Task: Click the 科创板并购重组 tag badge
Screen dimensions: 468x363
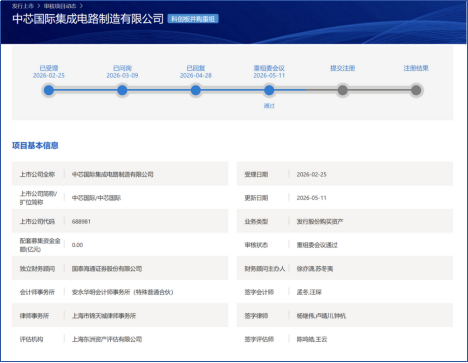Action: click(x=193, y=19)
